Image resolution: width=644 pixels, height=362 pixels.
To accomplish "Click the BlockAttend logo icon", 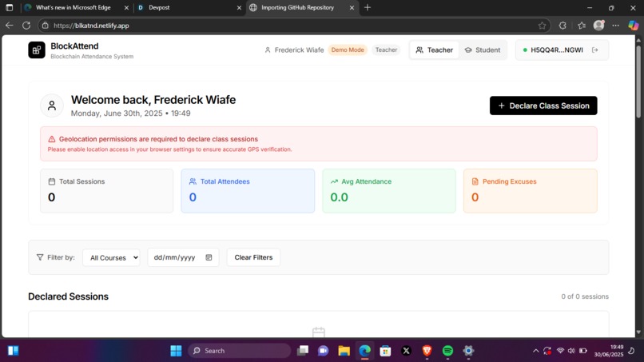I will [x=37, y=50].
